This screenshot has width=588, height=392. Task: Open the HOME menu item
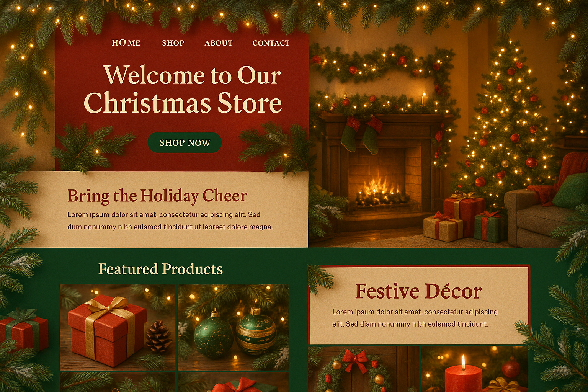(x=126, y=43)
